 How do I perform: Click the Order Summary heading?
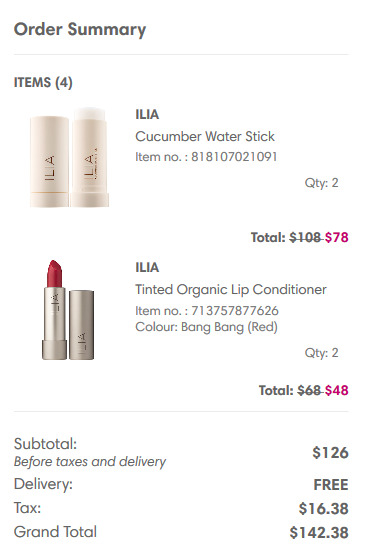[x=80, y=29]
